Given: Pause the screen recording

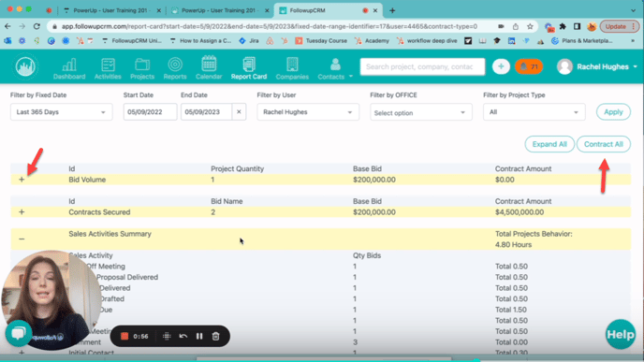Looking at the screenshot, I should click(x=199, y=336).
